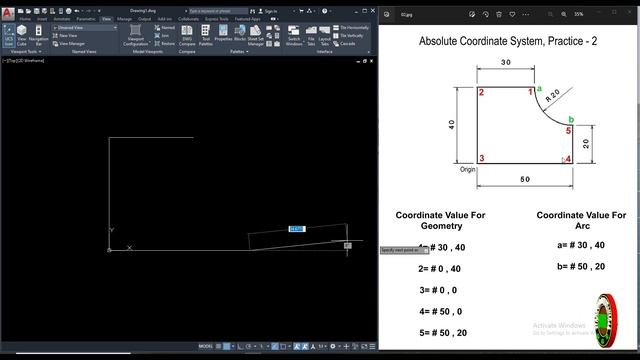640x360 pixels.
Task: Toggle the Navigation Bar button
Action: pos(38,35)
